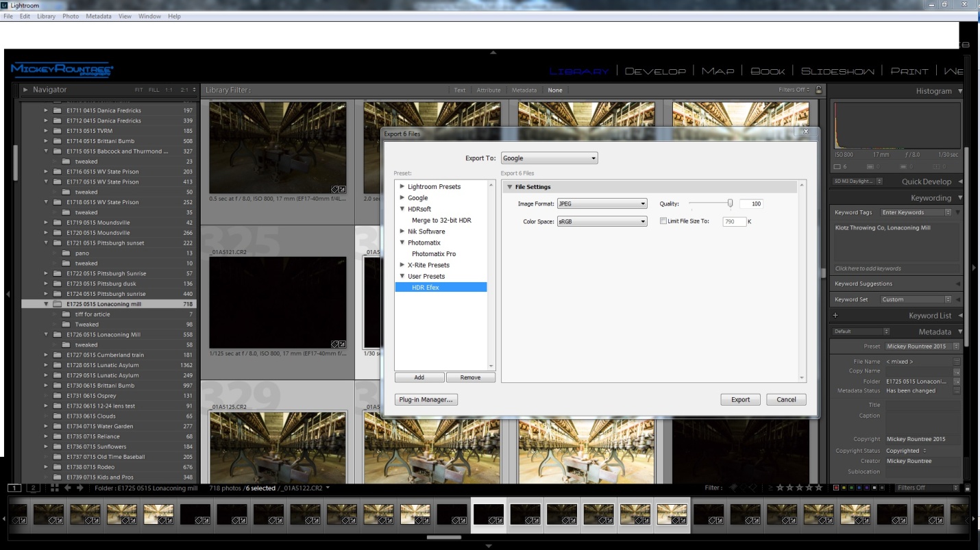The image size is (980, 550).
Task: Click the red color label filter
Action: (836, 488)
